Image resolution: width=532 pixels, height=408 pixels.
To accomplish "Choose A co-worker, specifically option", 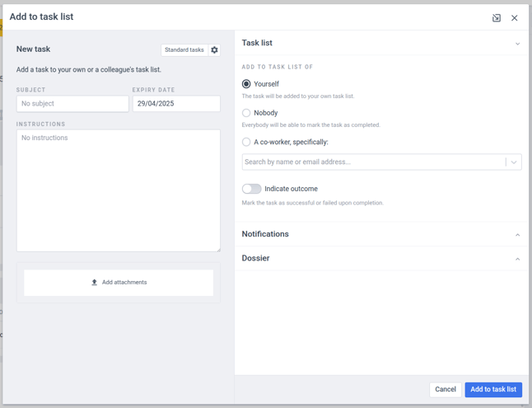I will pos(246,142).
